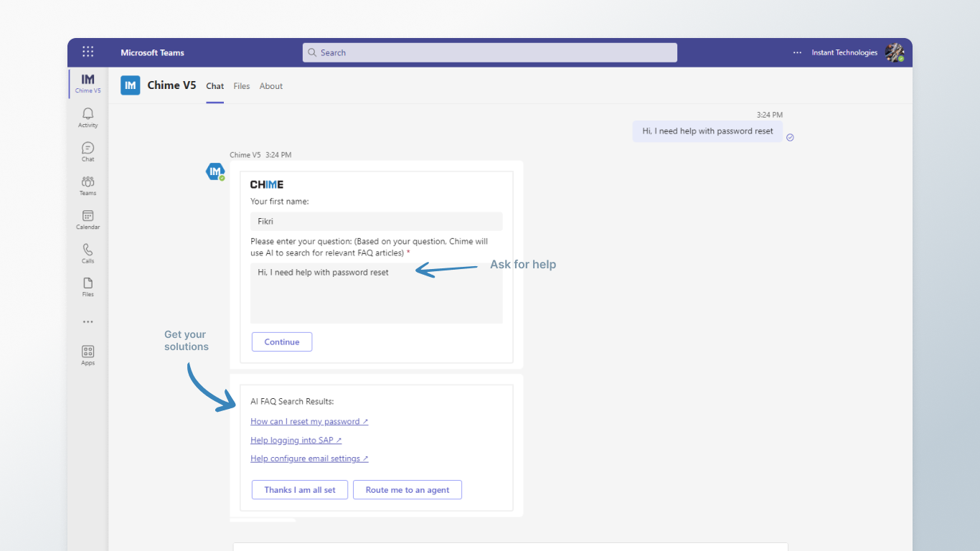Viewport: 980px width, 551px height.
Task: Click the question text area
Action: pos(377,293)
